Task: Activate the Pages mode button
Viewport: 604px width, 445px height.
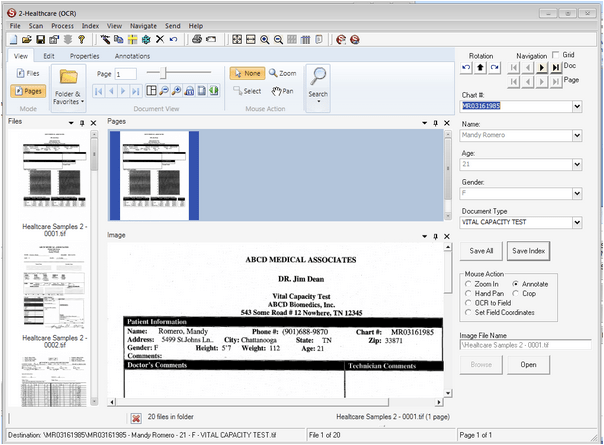Action: click(28, 91)
